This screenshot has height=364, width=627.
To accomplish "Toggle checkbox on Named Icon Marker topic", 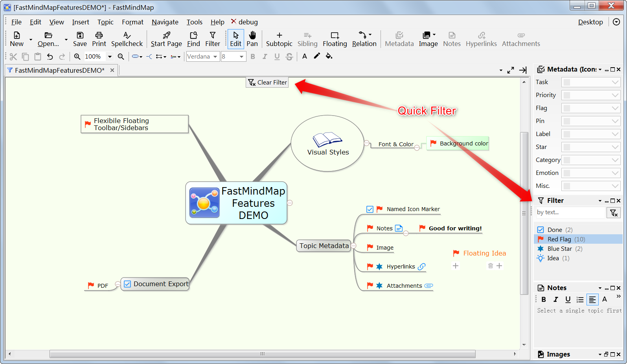I will pyautogui.click(x=370, y=209).
